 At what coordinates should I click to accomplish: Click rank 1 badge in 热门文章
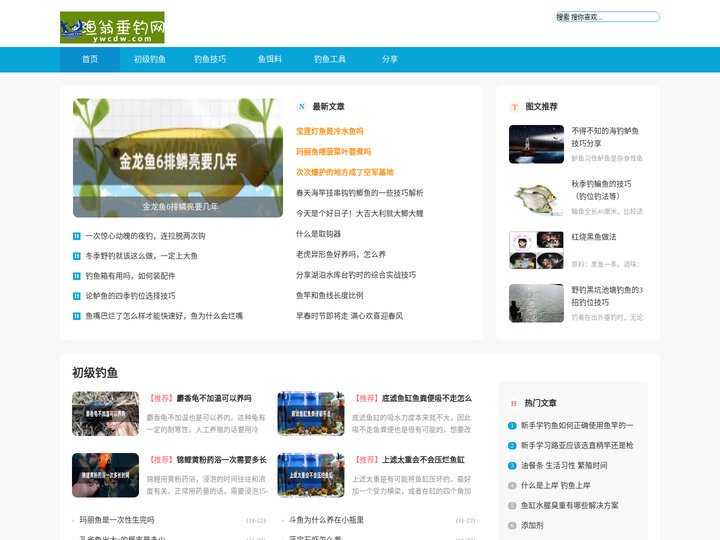[512, 426]
